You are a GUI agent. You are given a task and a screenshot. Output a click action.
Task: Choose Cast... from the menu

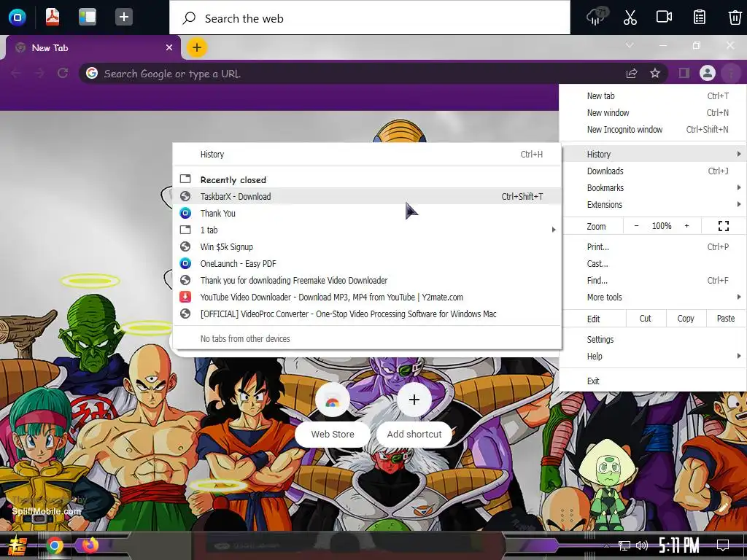tap(653, 263)
